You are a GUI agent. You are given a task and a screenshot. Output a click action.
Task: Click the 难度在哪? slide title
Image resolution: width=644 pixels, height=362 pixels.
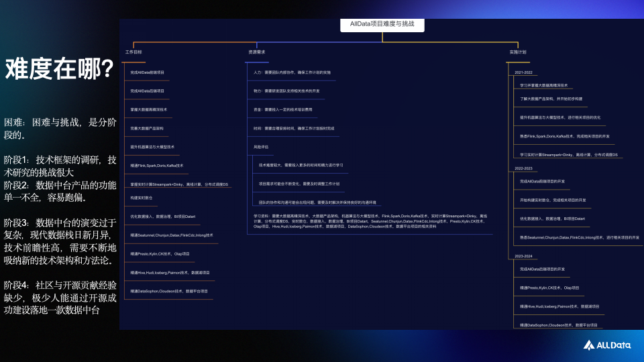coord(60,68)
